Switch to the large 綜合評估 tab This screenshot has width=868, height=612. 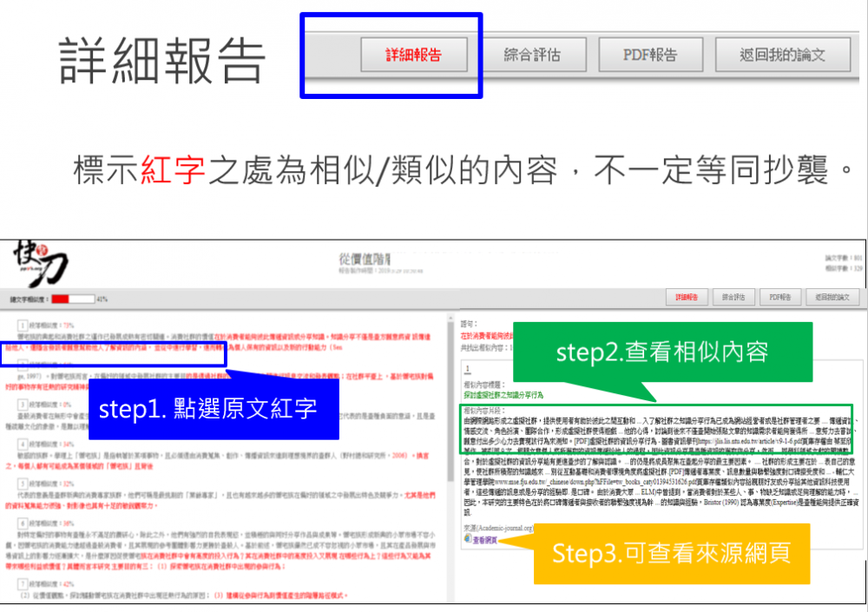tap(532, 55)
